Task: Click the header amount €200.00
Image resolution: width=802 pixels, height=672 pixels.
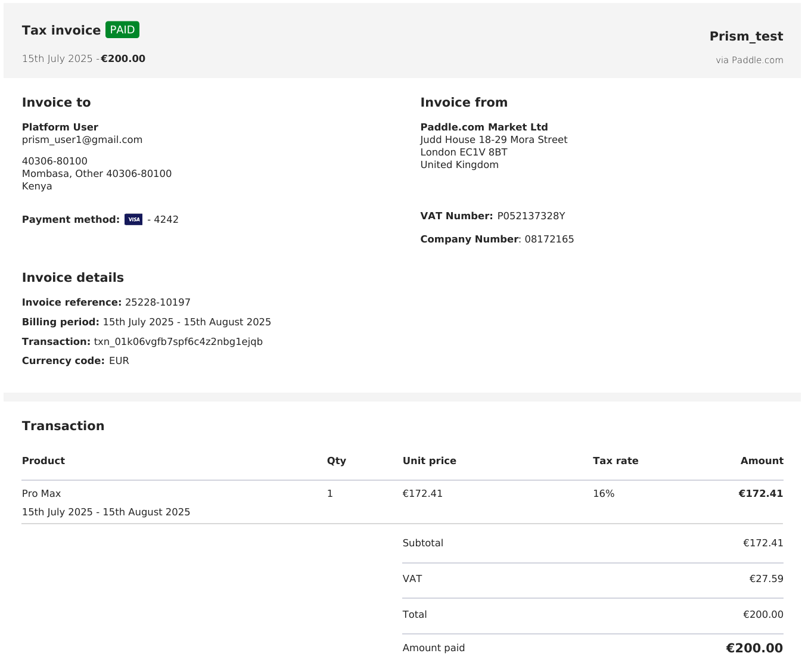Action: click(x=123, y=59)
